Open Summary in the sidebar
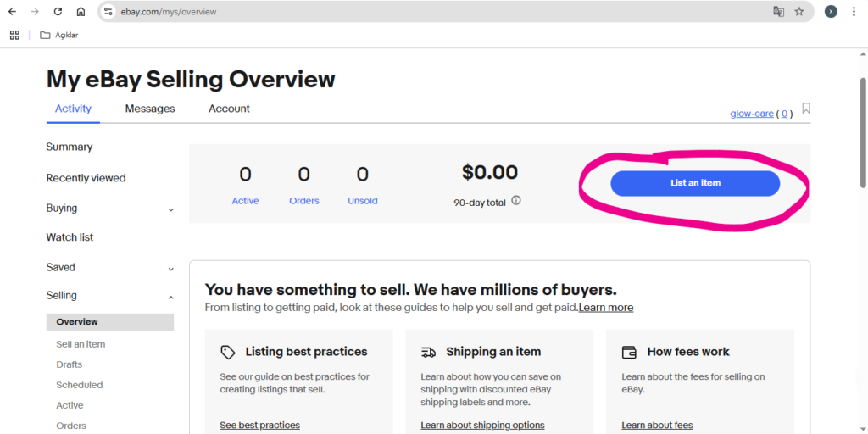 click(x=70, y=147)
